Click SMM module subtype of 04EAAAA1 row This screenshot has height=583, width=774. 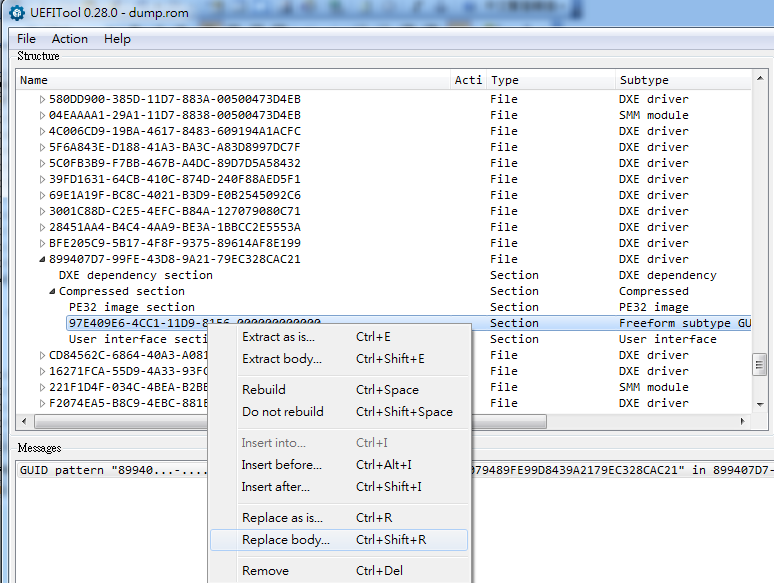click(654, 115)
